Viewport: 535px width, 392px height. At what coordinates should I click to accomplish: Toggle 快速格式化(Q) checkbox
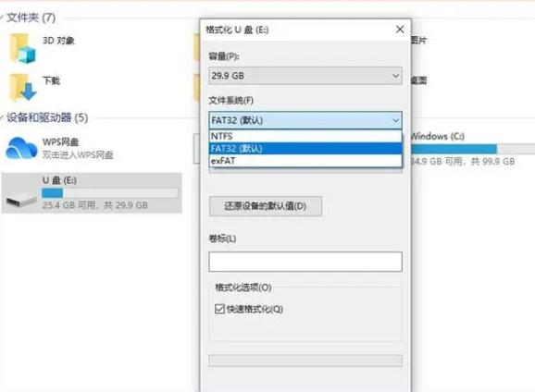point(219,309)
